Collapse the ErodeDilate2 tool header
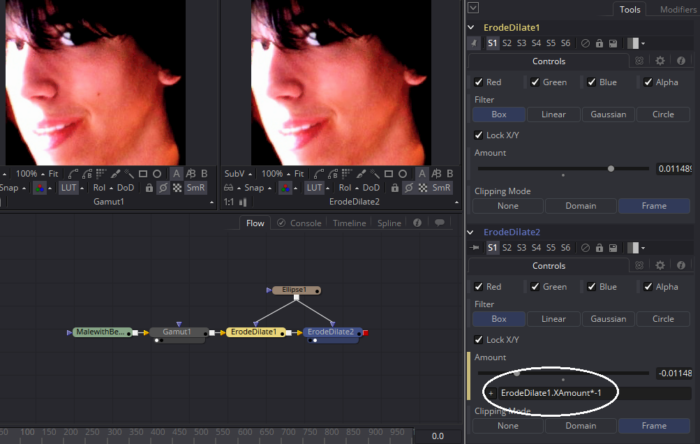The image size is (700, 444). click(471, 232)
